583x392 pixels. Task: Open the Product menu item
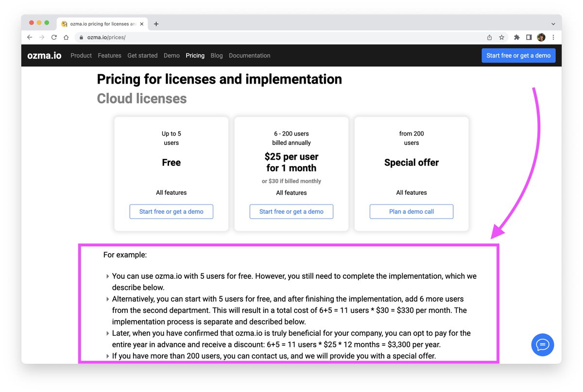coord(81,55)
